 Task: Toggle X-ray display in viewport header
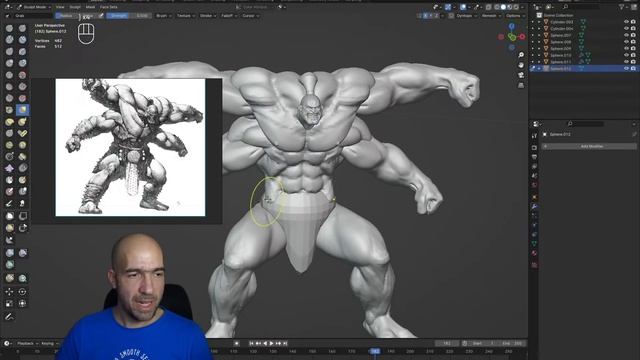pyautogui.click(x=488, y=7)
